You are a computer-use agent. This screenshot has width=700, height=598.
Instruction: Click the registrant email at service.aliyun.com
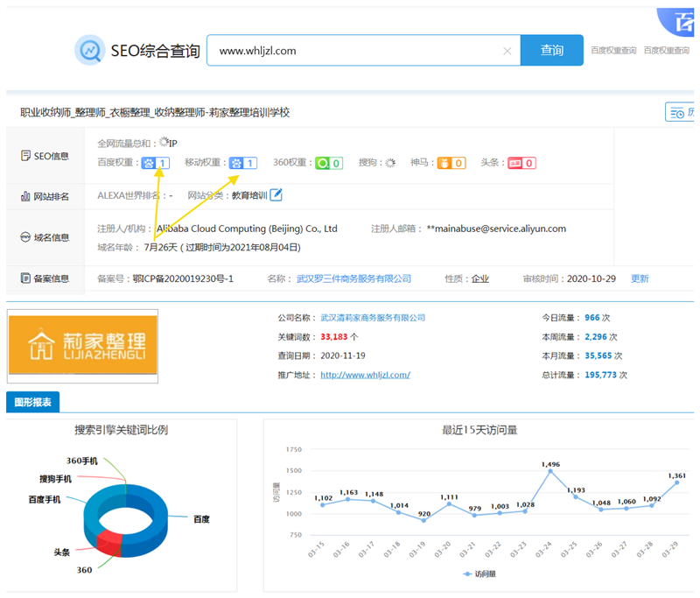496,229
